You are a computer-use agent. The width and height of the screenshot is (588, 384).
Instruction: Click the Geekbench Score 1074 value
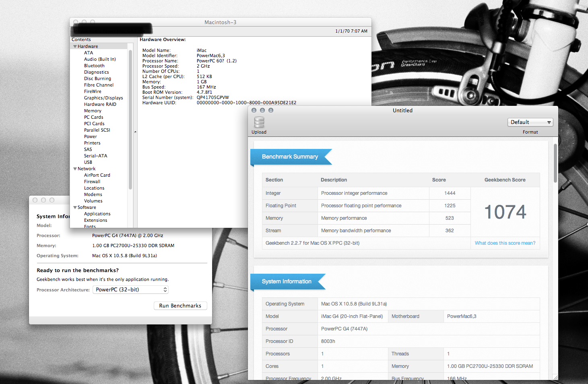[505, 212]
